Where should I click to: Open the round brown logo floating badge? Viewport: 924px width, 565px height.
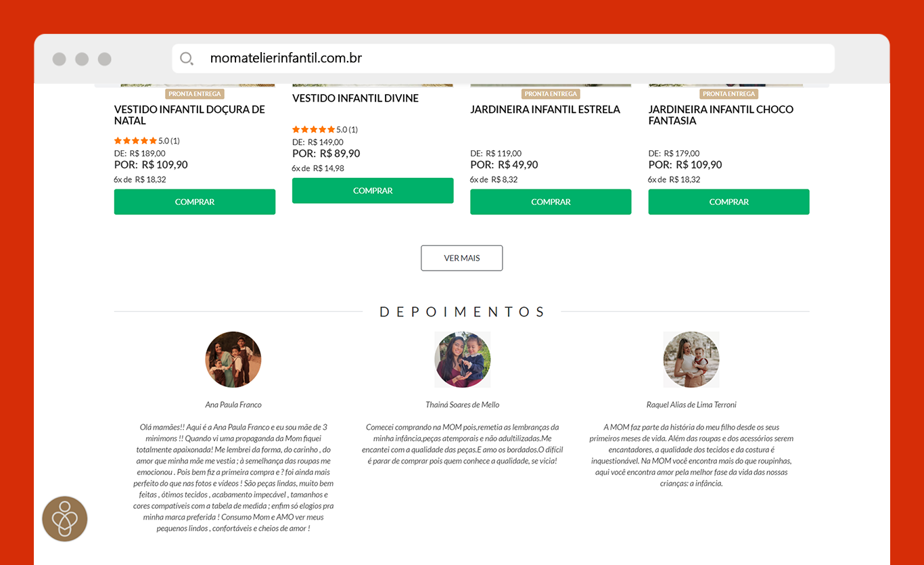(65, 519)
